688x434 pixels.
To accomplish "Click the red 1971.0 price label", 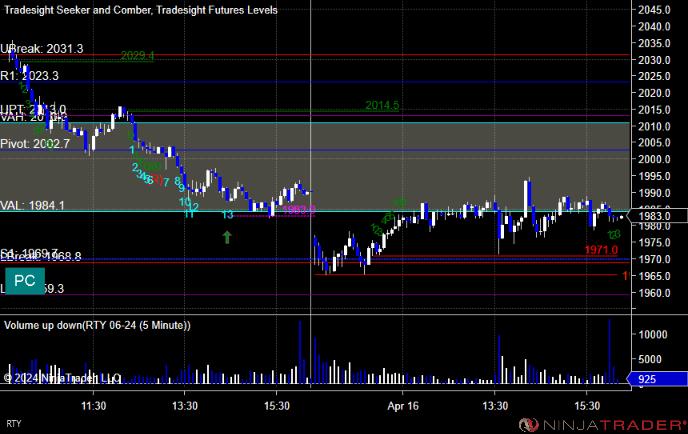I will coord(601,250).
